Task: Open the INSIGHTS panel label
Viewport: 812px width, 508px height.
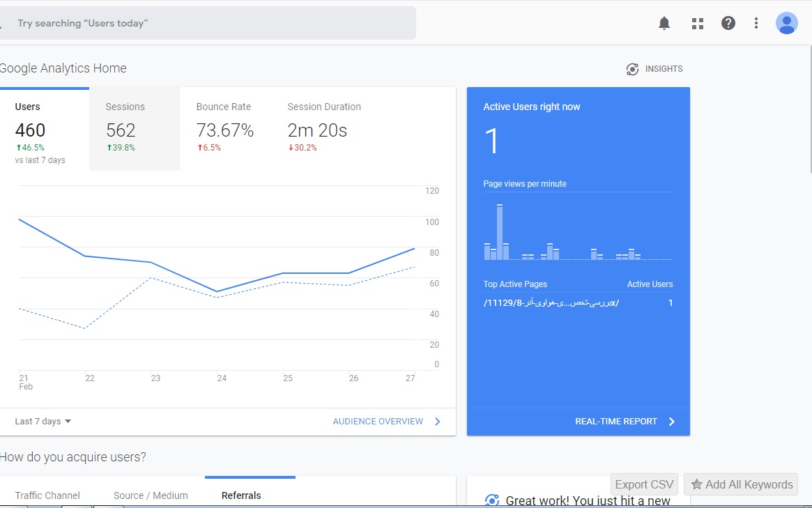Action: coord(664,69)
